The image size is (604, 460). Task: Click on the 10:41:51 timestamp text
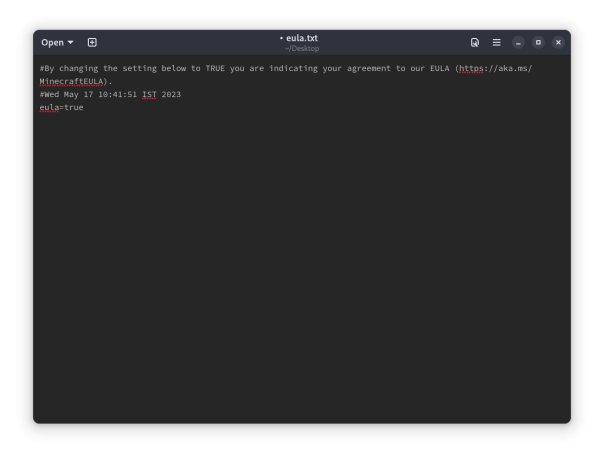tap(117, 94)
